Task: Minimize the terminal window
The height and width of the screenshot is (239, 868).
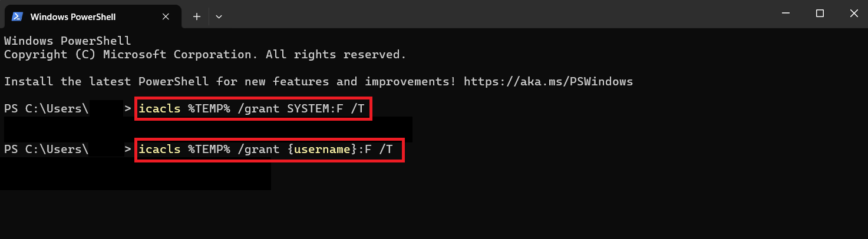Action: [x=786, y=14]
